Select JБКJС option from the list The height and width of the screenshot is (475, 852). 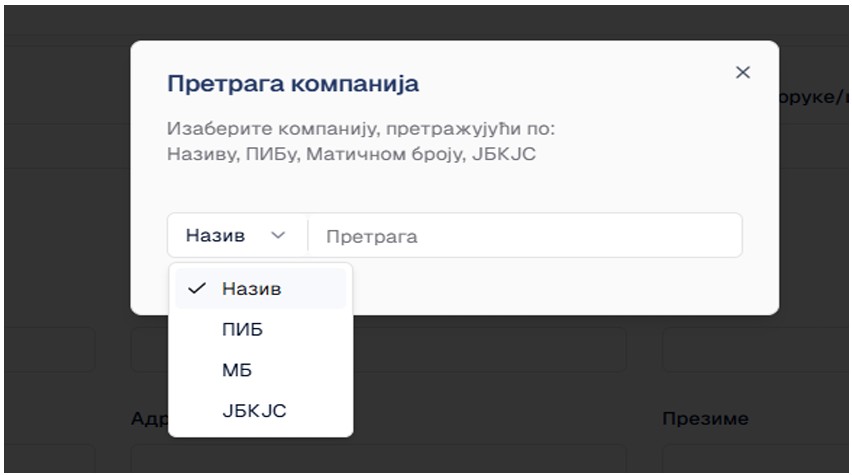pos(254,411)
